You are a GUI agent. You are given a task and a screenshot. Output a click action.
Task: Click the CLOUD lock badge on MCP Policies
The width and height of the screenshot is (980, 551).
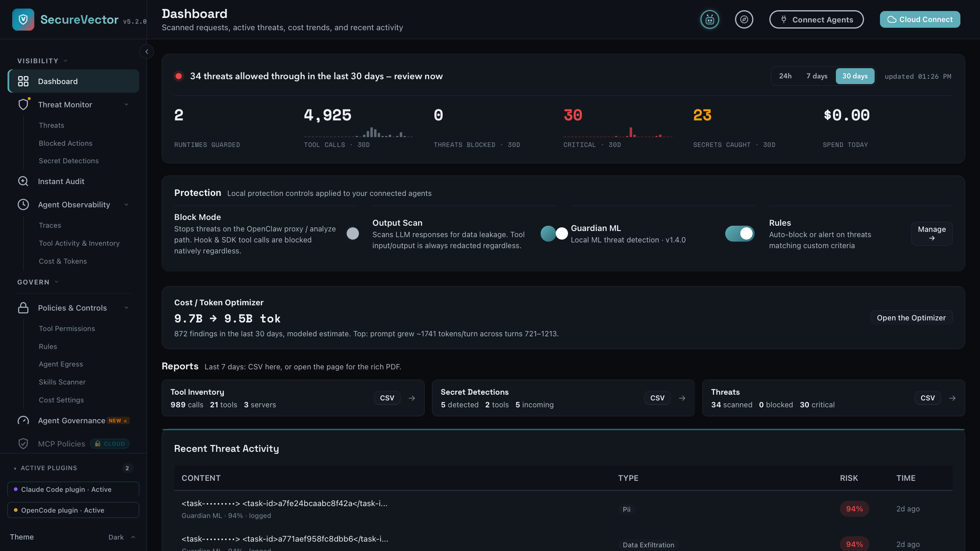[109, 444]
